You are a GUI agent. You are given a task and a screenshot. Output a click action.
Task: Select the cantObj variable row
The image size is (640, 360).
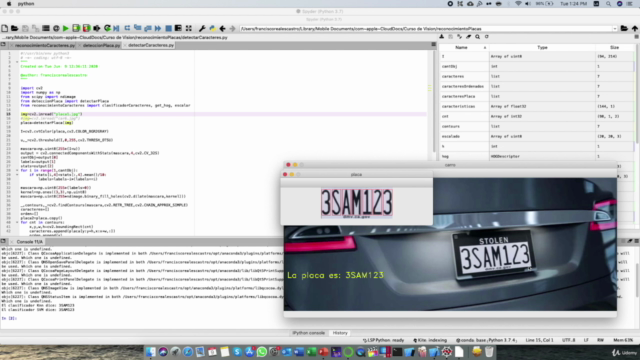pos(536,66)
